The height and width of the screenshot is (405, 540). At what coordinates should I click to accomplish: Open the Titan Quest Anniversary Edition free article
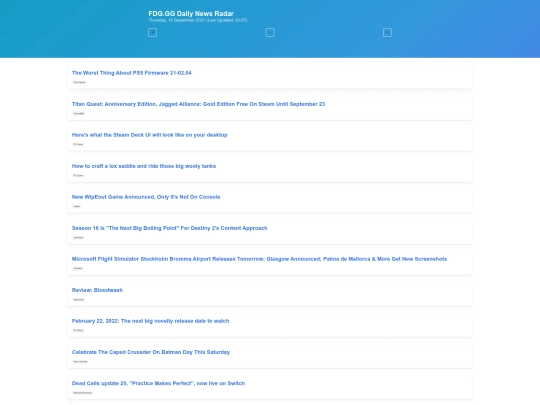(198, 104)
